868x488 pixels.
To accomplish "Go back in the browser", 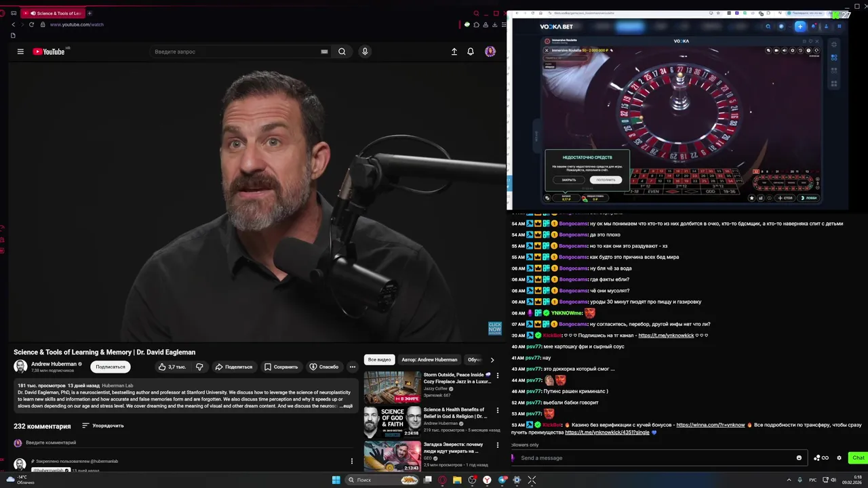I will (x=13, y=24).
